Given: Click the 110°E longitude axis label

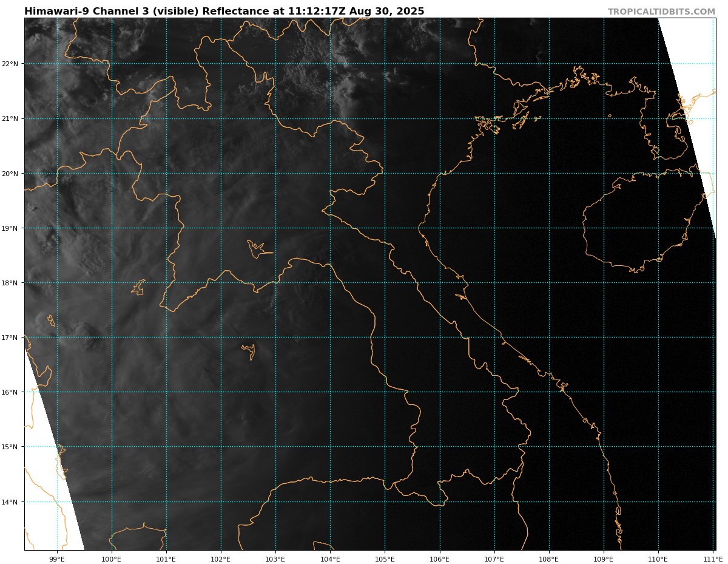Looking at the screenshot, I should pos(658,559).
